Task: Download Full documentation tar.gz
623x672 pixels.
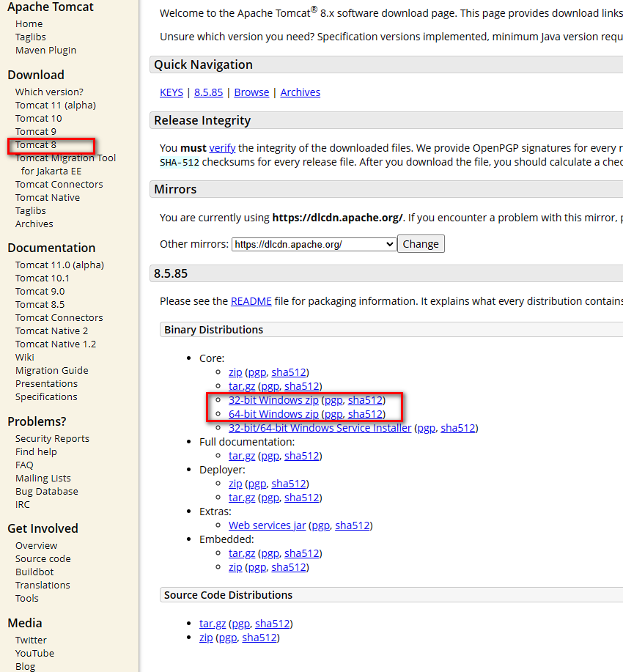Action: [242, 456]
